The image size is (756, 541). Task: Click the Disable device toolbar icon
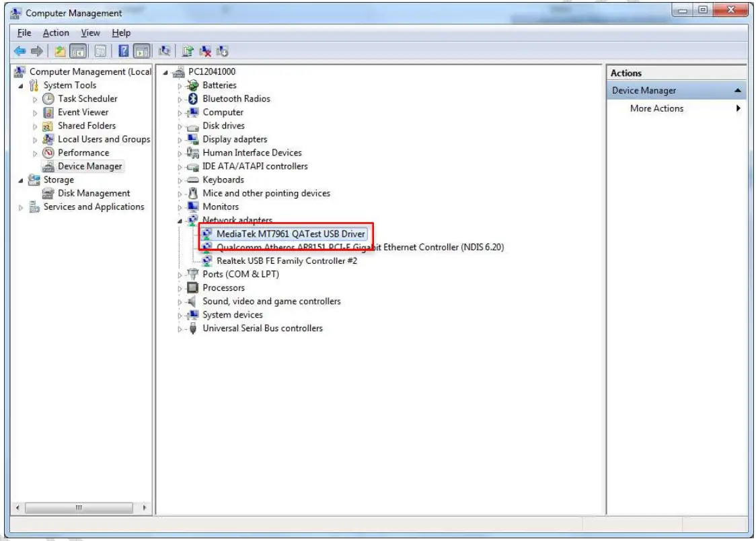(223, 50)
